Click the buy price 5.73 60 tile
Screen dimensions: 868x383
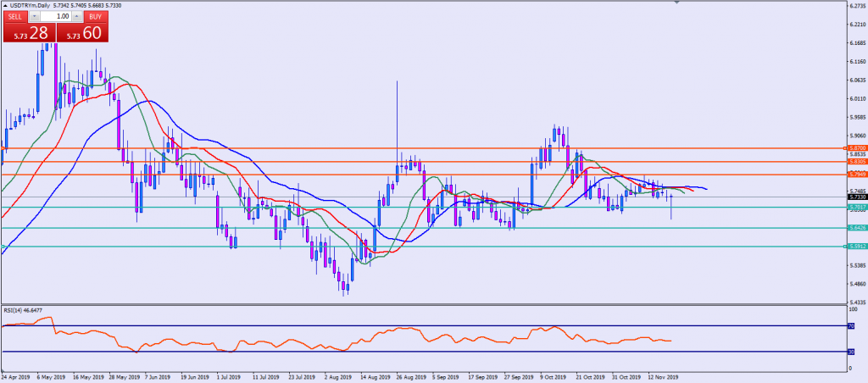(82, 32)
